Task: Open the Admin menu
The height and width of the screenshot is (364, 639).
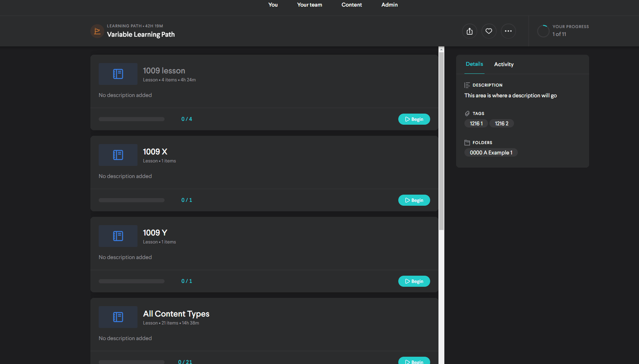Action: click(x=389, y=5)
